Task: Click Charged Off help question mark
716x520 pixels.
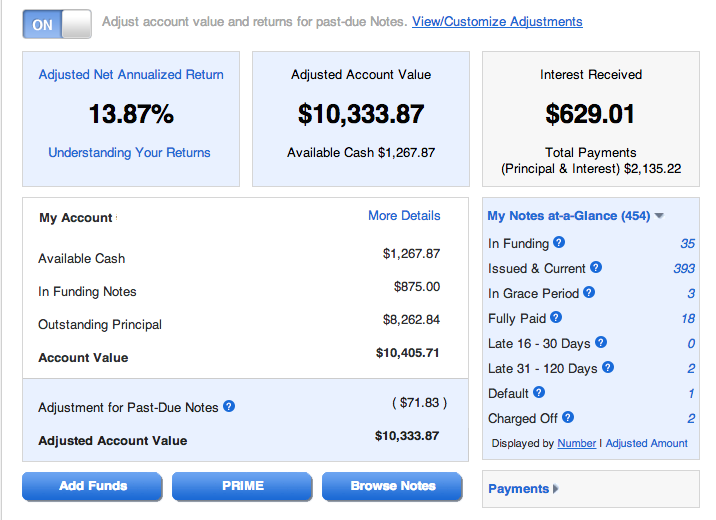Action: [568, 417]
